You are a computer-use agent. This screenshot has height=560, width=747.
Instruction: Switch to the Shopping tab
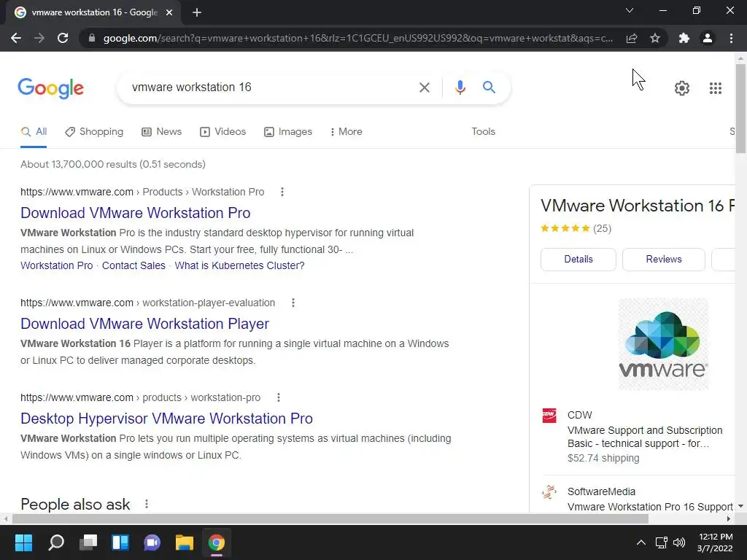pos(94,131)
